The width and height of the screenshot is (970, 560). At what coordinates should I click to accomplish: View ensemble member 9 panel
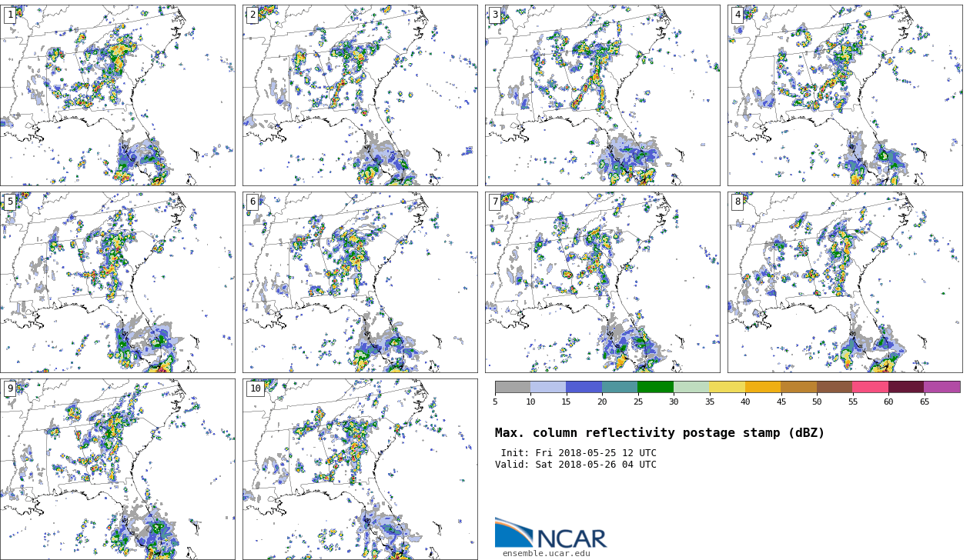(x=117, y=468)
